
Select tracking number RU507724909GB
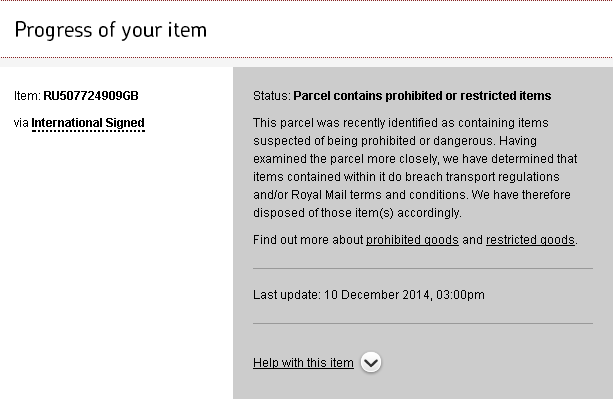91,96
